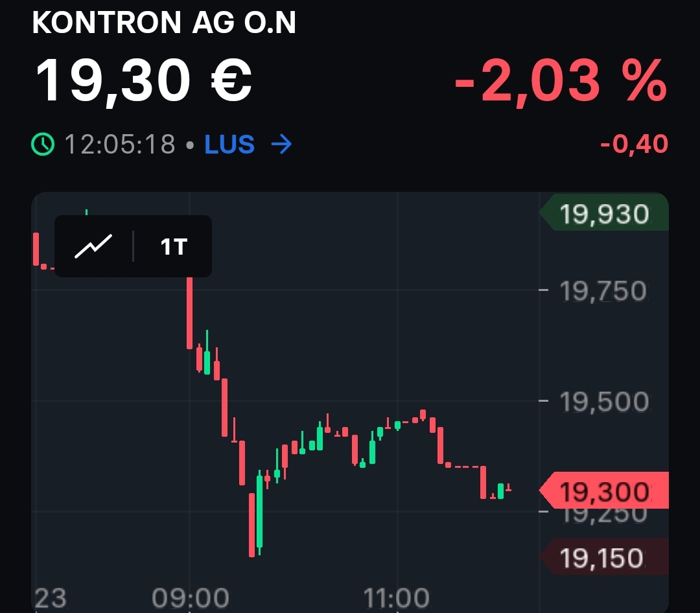Click the red 19,300 current price marker

(603, 492)
